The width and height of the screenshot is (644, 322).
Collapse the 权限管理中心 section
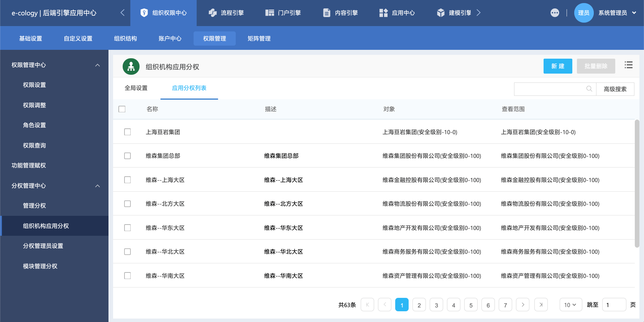coord(97,65)
